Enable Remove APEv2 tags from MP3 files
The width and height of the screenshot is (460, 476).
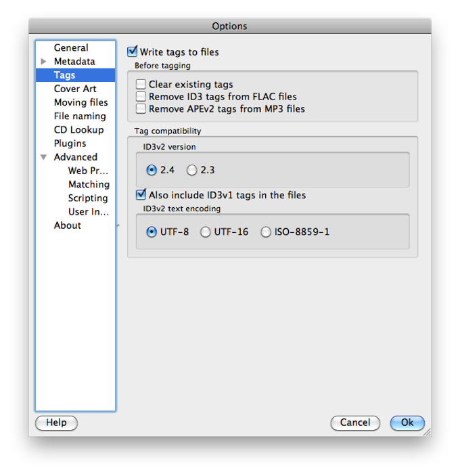pos(141,108)
